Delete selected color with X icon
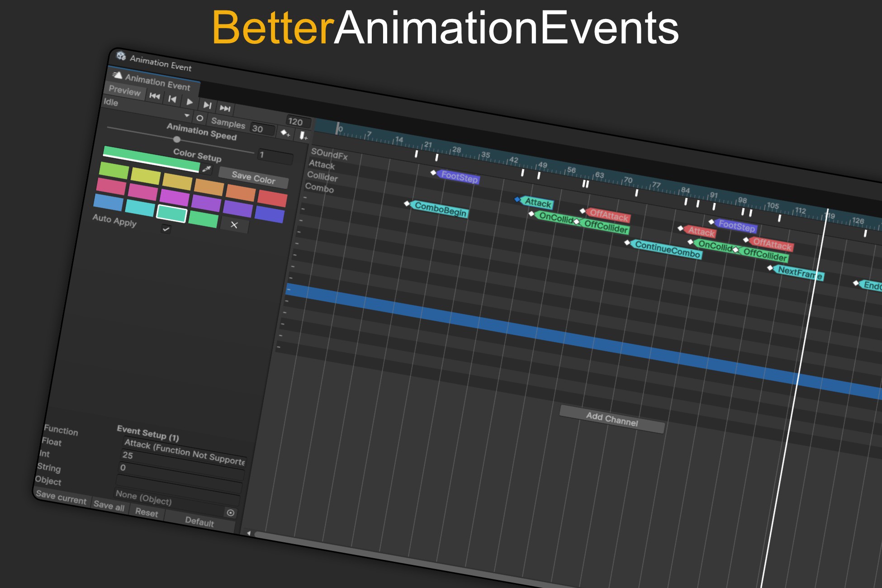The width and height of the screenshot is (882, 588). point(234,225)
